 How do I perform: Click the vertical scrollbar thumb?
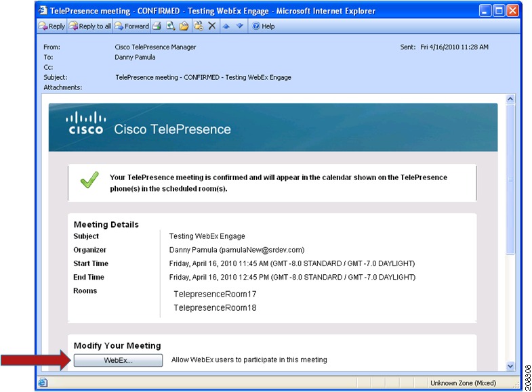pos(510,179)
